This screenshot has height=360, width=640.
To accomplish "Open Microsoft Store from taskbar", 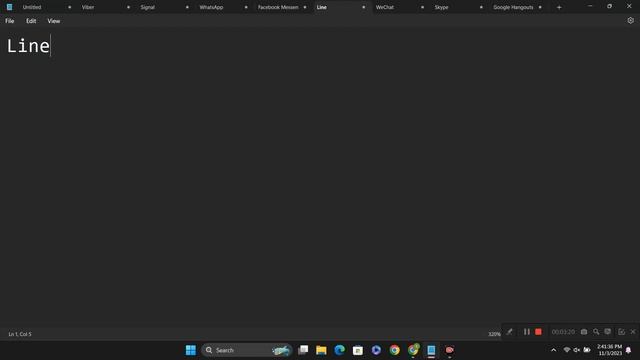I will click(x=358, y=350).
